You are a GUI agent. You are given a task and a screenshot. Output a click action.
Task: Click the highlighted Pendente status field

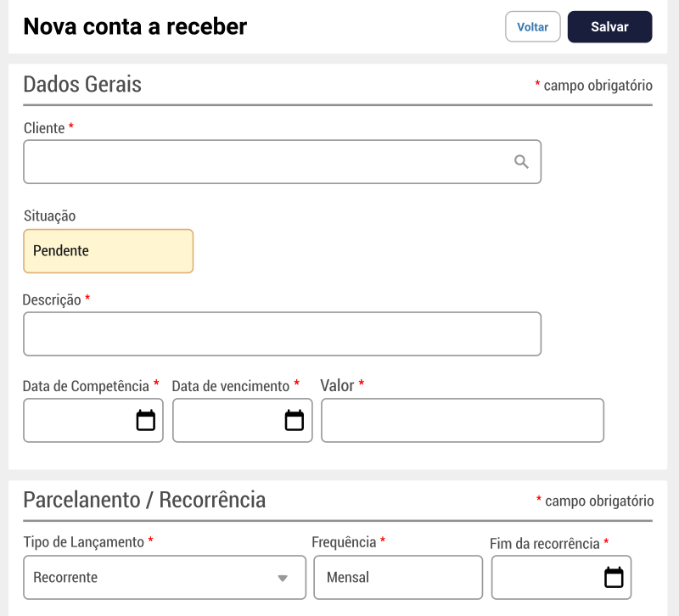(108, 251)
